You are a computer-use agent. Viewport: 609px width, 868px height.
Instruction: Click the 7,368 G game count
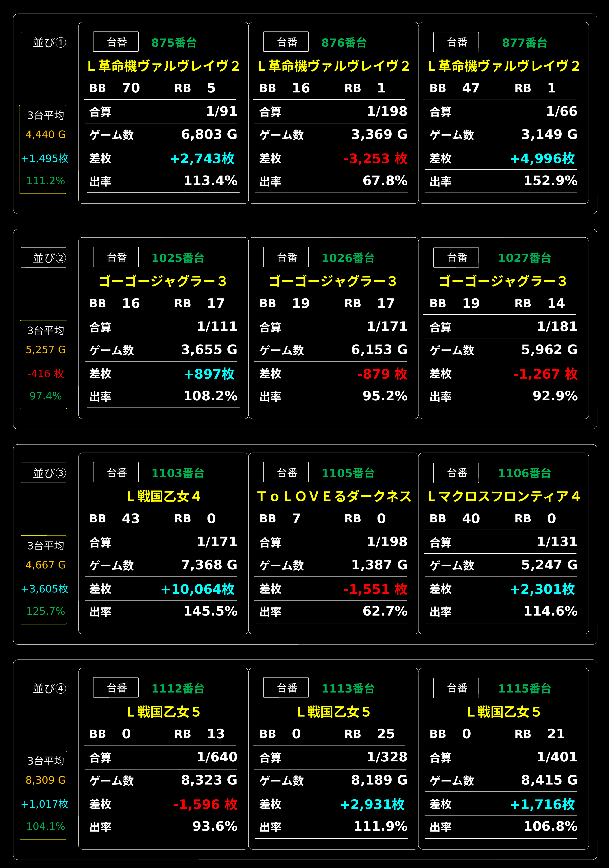pos(209,565)
